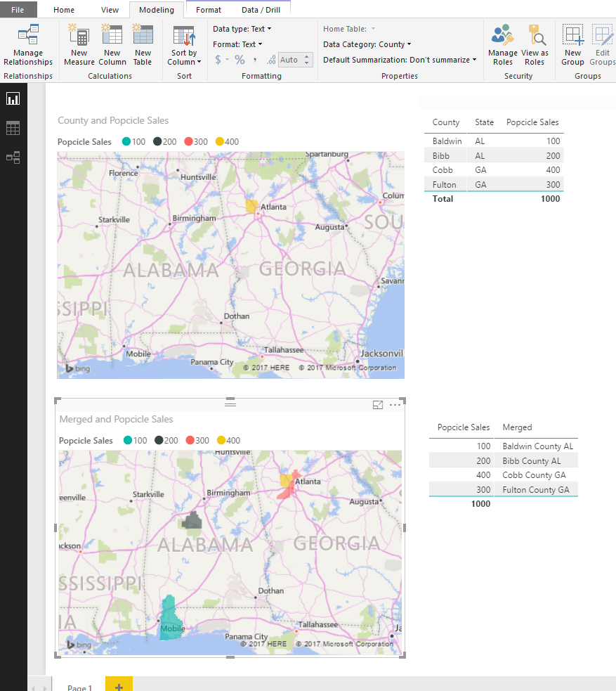Select the Cobb cell in County table
The image size is (616, 691).
click(443, 170)
